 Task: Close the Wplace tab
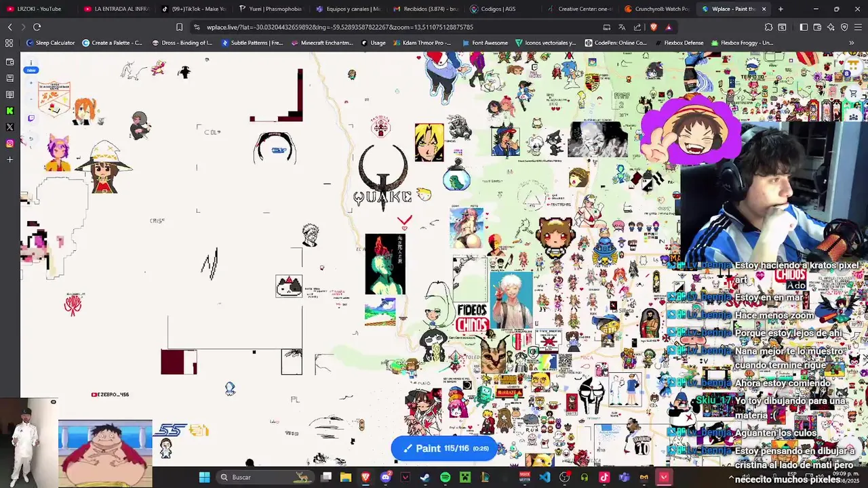[x=764, y=9]
